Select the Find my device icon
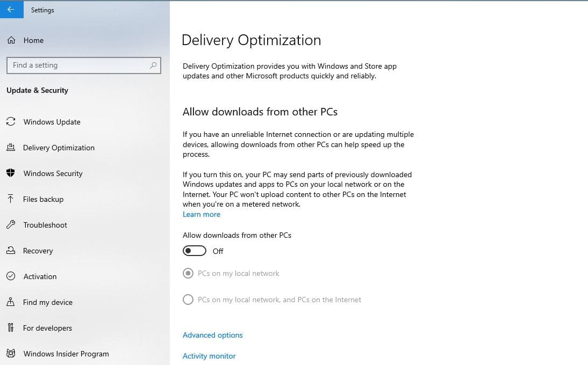This screenshot has height=365, width=588. (x=11, y=302)
